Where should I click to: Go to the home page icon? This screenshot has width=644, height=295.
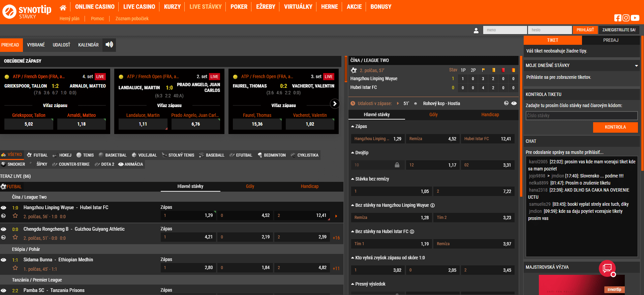click(x=63, y=7)
